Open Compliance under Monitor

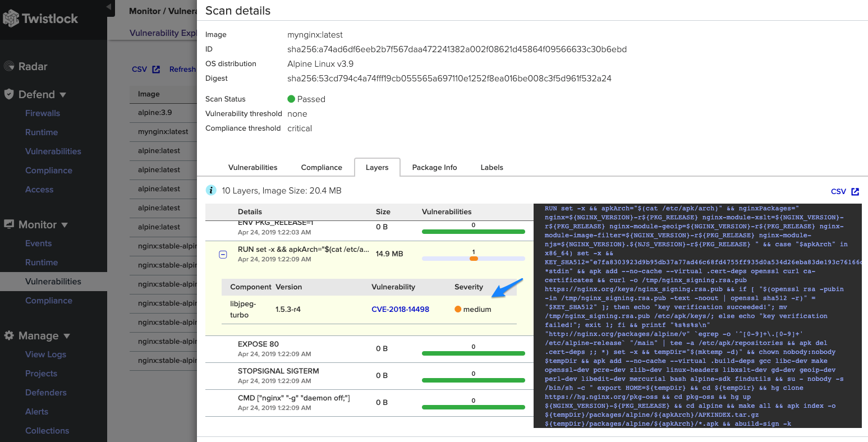pyautogui.click(x=49, y=301)
